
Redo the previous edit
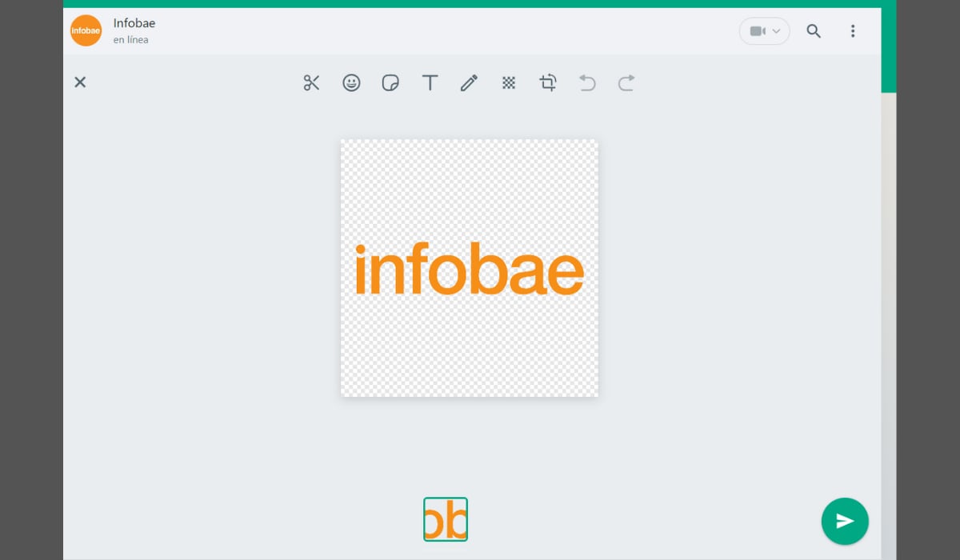coord(626,82)
